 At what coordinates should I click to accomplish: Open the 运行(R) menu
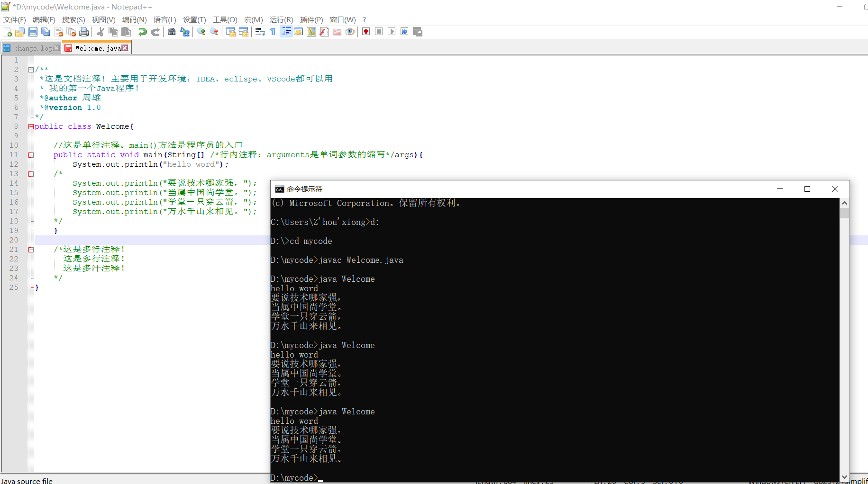(x=282, y=19)
